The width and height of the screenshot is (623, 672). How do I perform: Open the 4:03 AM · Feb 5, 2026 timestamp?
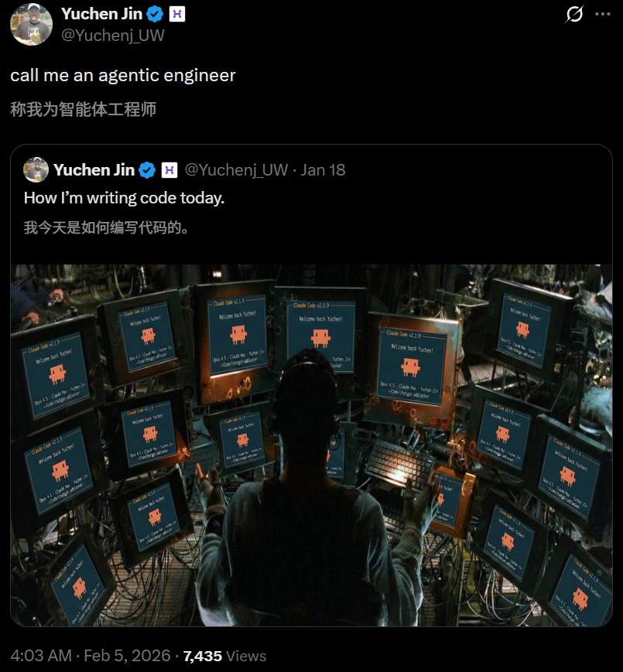pos(91,656)
